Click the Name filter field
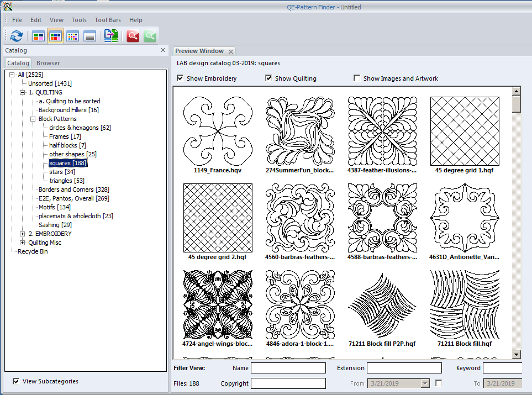Screen dimensions: 532x395 coord(288,368)
